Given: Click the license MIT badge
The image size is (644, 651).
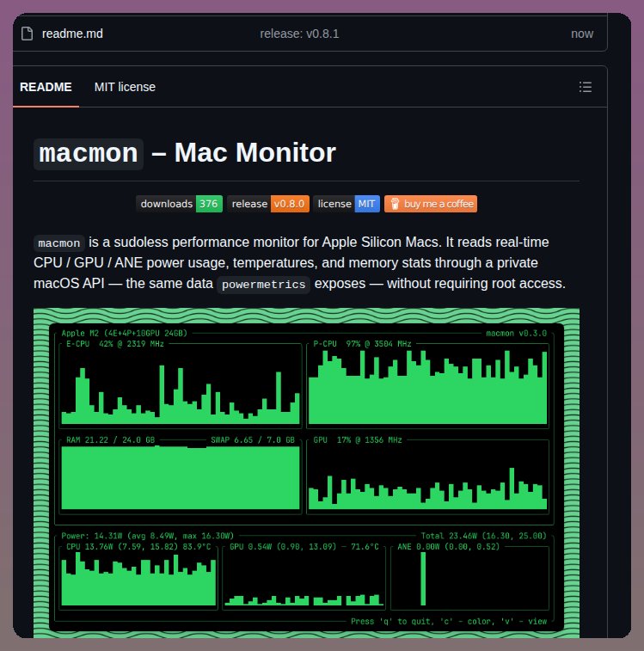Looking at the screenshot, I should (347, 204).
